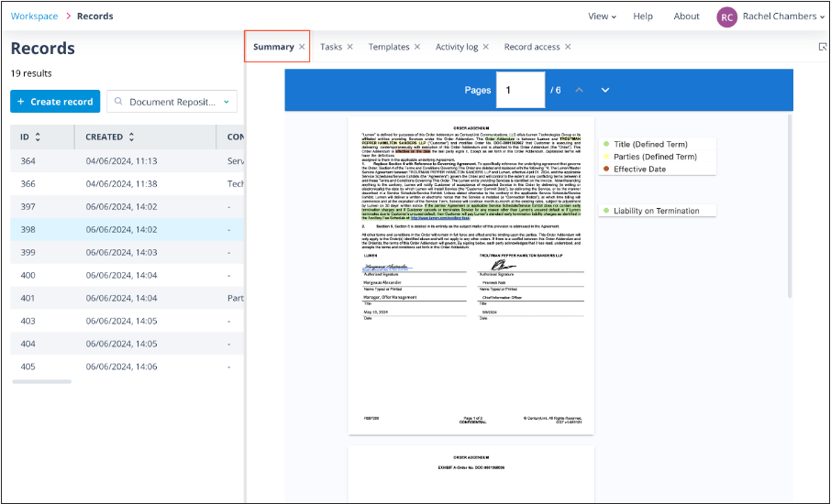Click created date 06/06/2024, 14:03
This screenshot has height=504, width=831.
(x=121, y=253)
